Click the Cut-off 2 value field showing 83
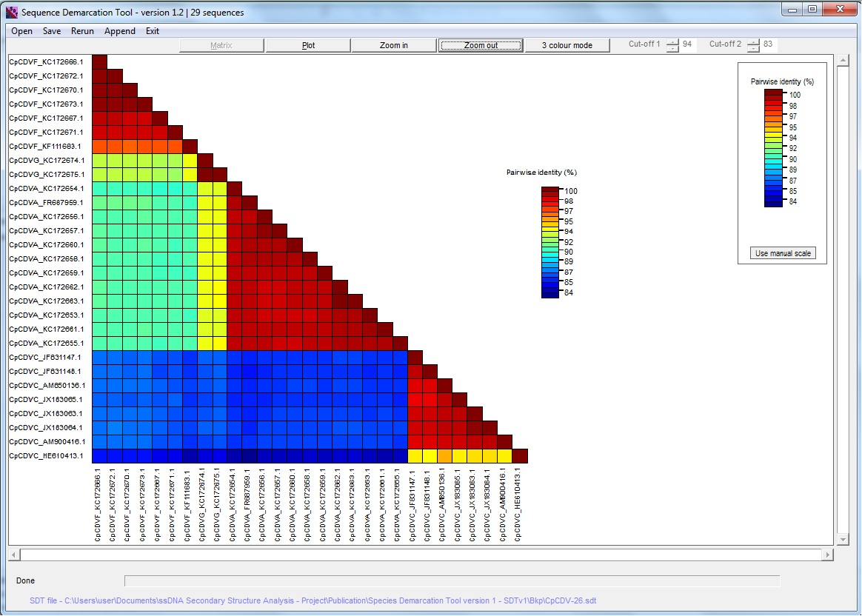Screen dimensions: 862x616 tap(768, 44)
